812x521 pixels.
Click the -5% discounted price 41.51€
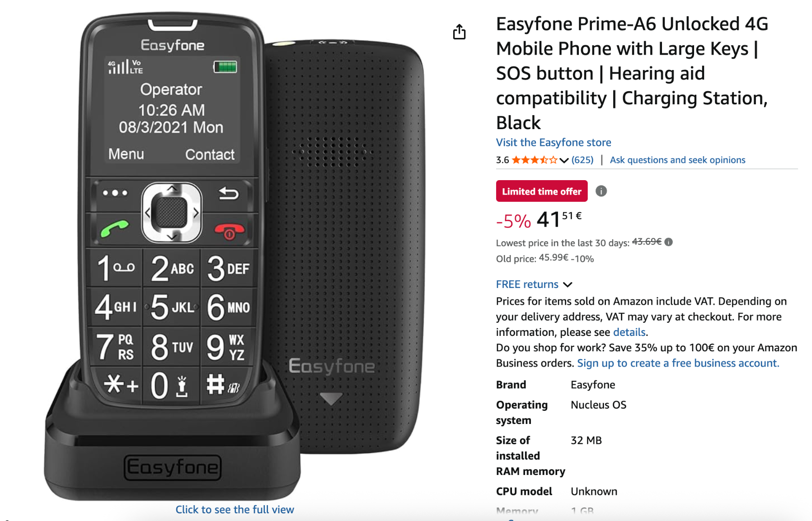point(539,220)
